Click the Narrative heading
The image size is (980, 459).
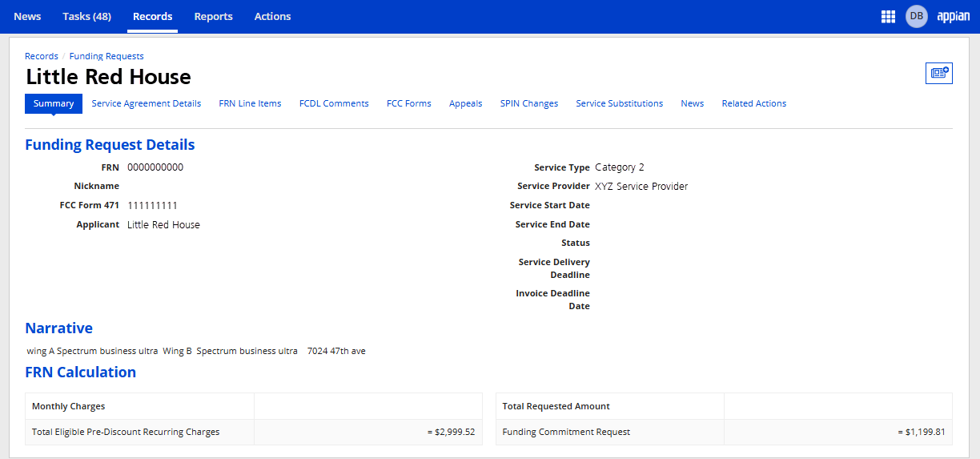point(58,328)
